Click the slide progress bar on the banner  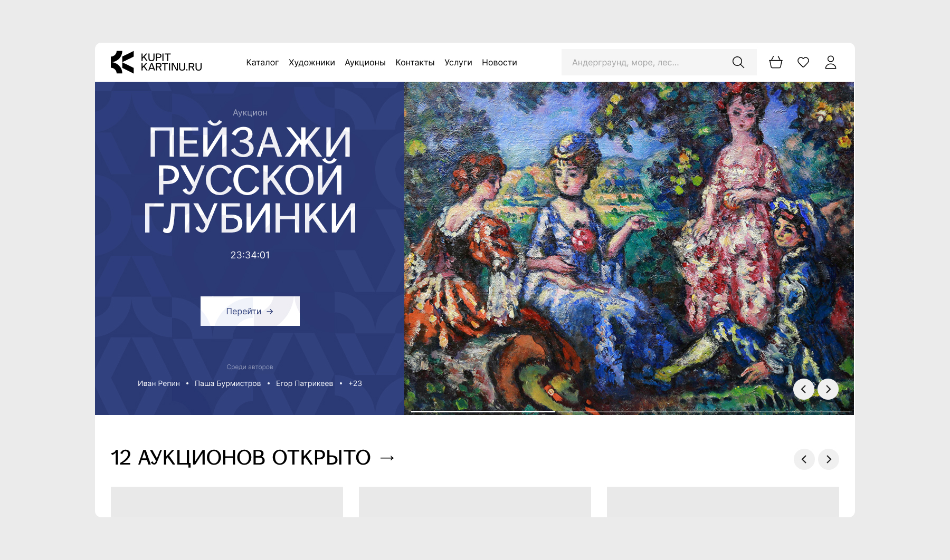tap(631, 411)
